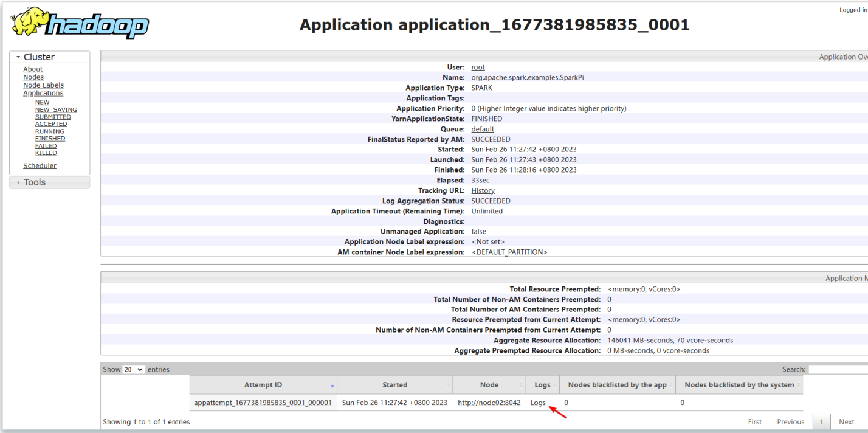This screenshot has height=433, width=868.
Task: Expand the Tools sidebar section
Action: pos(50,182)
